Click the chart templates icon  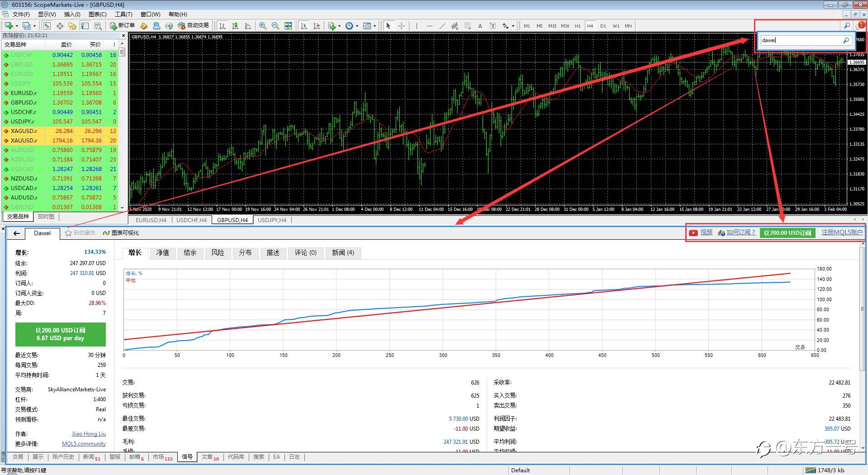pos(367,26)
